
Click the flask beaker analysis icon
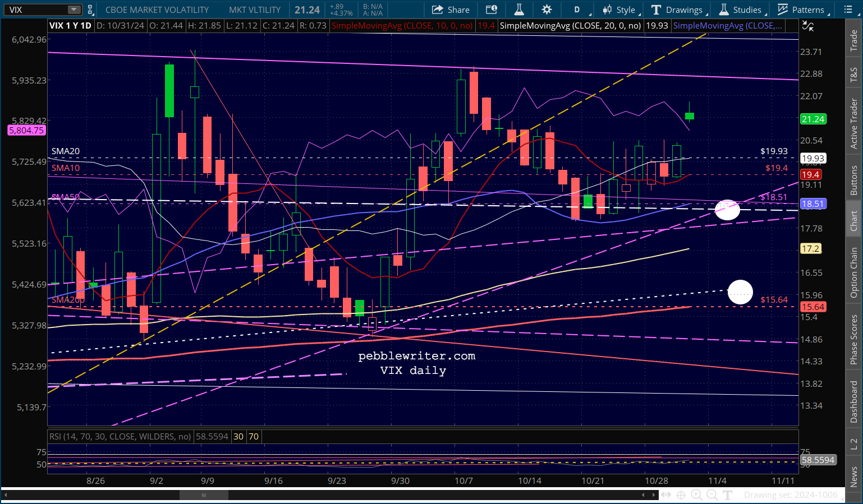[518, 10]
